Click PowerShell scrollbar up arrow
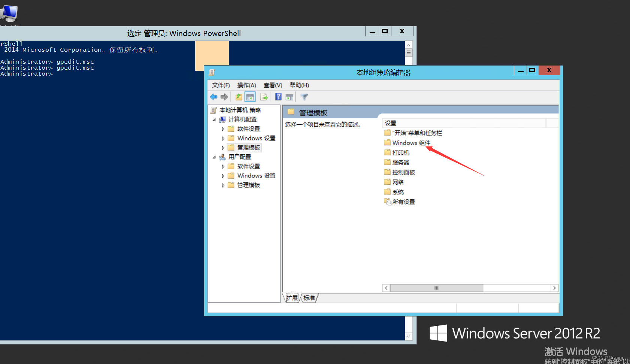 (409, 45)
